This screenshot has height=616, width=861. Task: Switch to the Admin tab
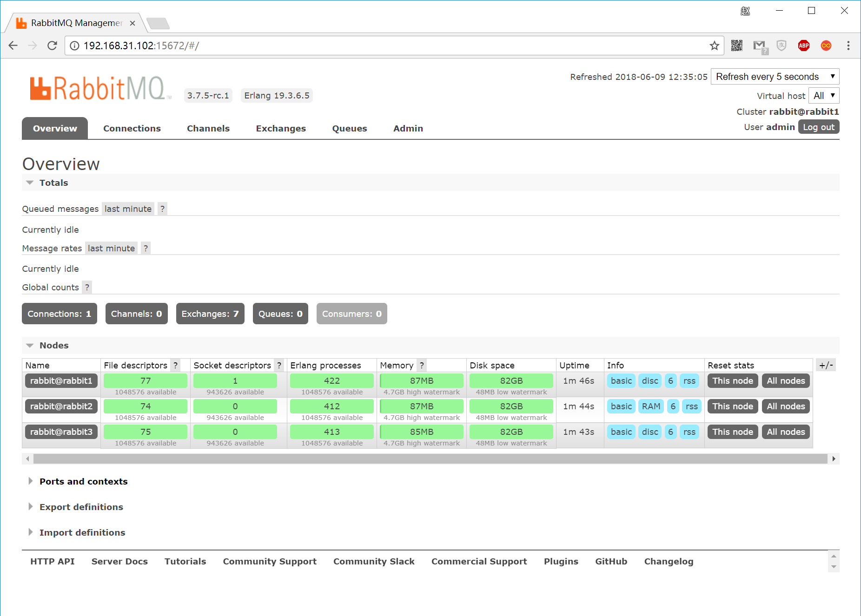[x=408, y=128]
